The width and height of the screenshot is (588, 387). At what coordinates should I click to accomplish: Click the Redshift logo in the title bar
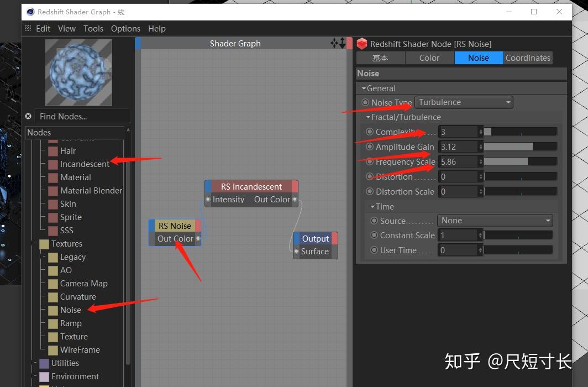click(30, 11)
